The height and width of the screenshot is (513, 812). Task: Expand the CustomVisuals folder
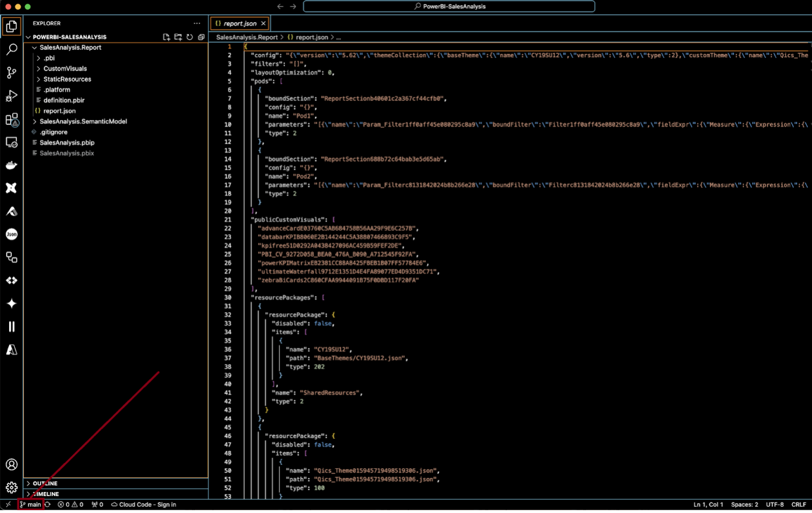(65, 69)
